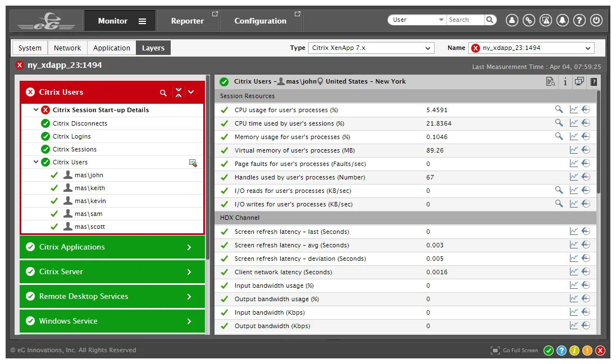Screen dimensions: 616x364
Task: Click the green normal status filter icon
Action: click(x=549, y=351)
